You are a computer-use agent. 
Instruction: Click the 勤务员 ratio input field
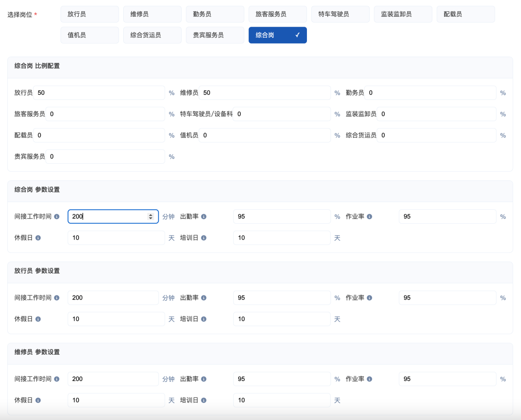click(x=430, y=93)
